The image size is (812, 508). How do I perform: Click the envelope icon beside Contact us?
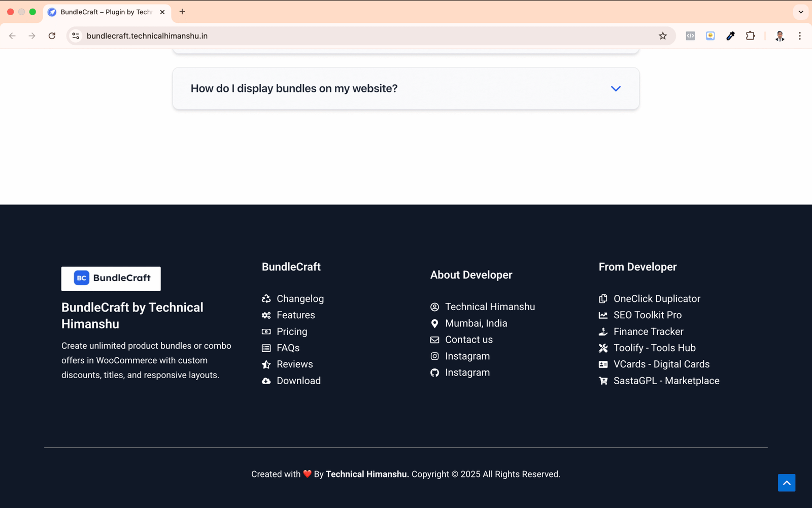tap(434, 340)
